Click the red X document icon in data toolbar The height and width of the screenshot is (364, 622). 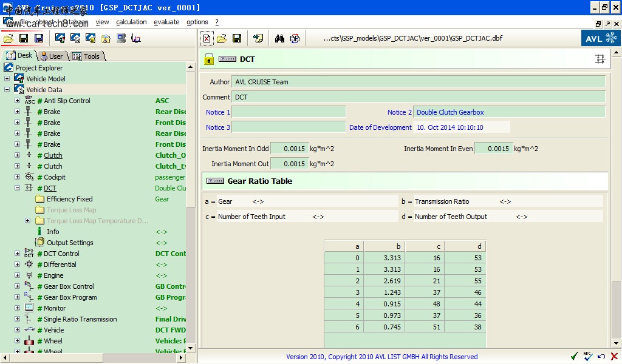point(207,38)
